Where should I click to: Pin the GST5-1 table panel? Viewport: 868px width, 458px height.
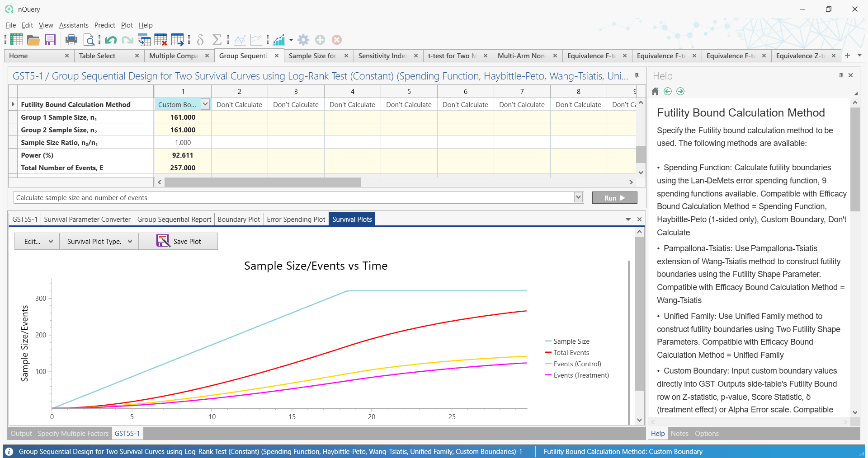pos(637,75)
